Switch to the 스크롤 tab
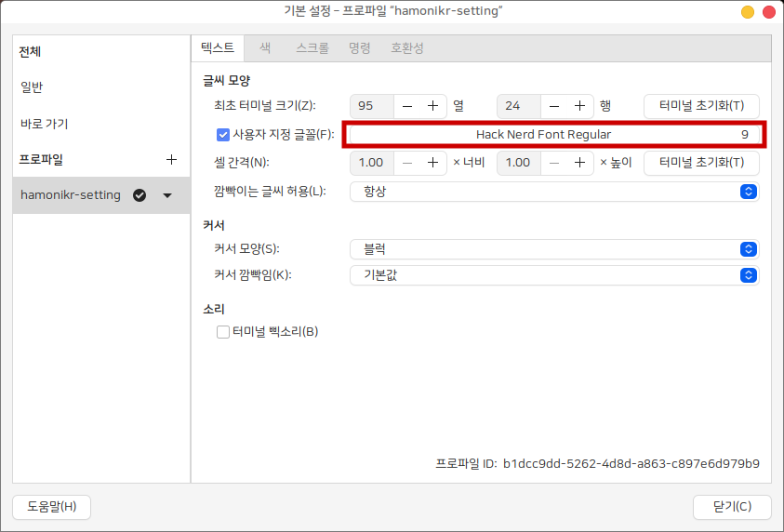The height and width of the screenshot is (532, 784). [x=312, y=47]
